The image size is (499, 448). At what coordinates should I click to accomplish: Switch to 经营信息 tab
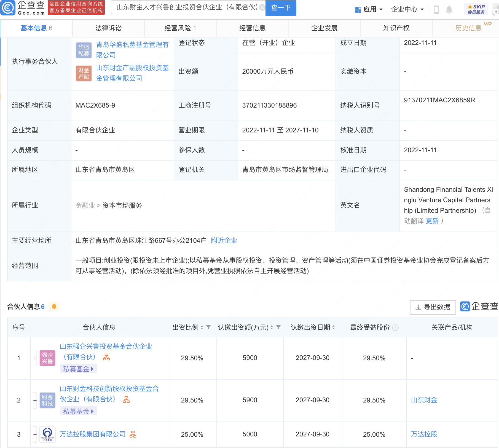click(252, 28)
